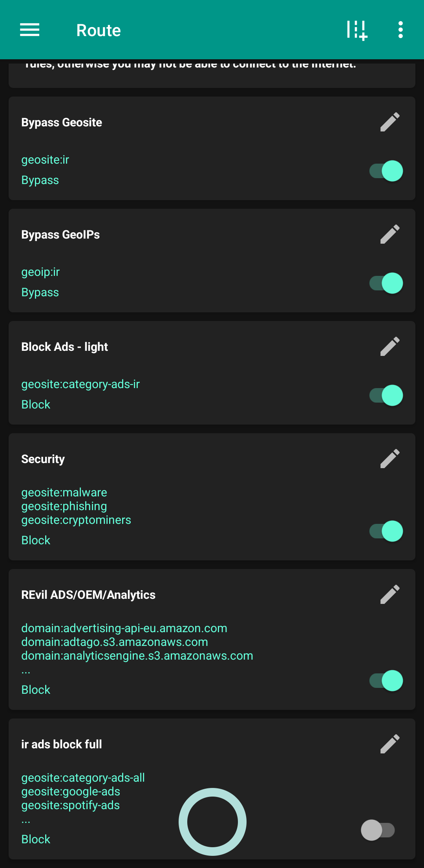Open the geosite:category-ads-ir rule entry
The width and height of the screenshot is (424, 868).
click(x=80, y=384)
